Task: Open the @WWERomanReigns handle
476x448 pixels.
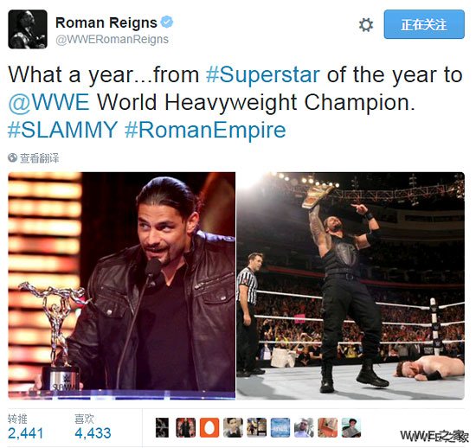Action: (x=112, y=40)
